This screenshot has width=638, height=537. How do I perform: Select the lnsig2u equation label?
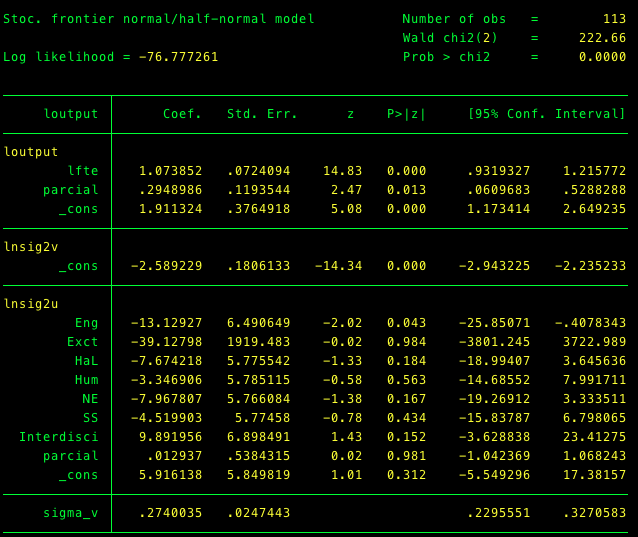click(32, 304)
